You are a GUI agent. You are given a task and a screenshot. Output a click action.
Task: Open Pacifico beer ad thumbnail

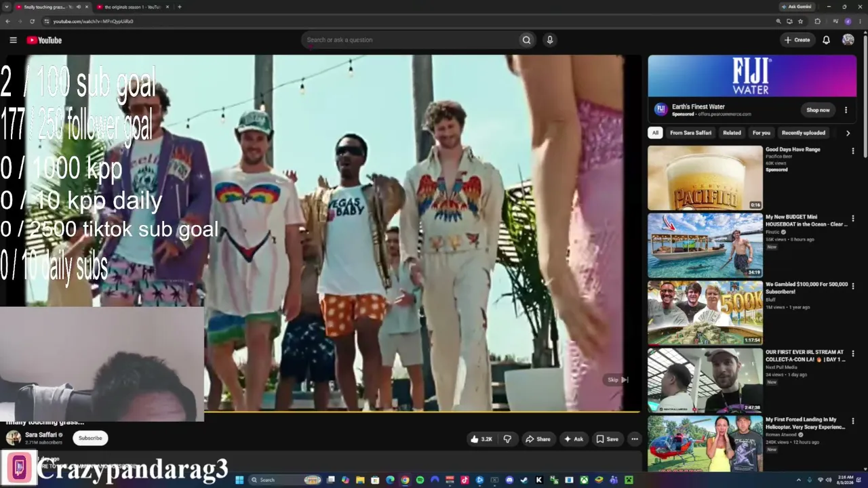(705, 178)
